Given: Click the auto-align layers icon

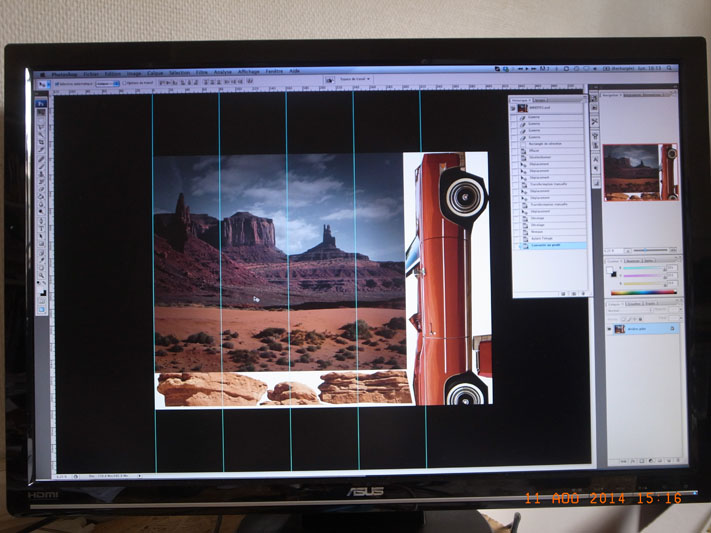Looking at the screenshot, I should (x=250, y=83).
